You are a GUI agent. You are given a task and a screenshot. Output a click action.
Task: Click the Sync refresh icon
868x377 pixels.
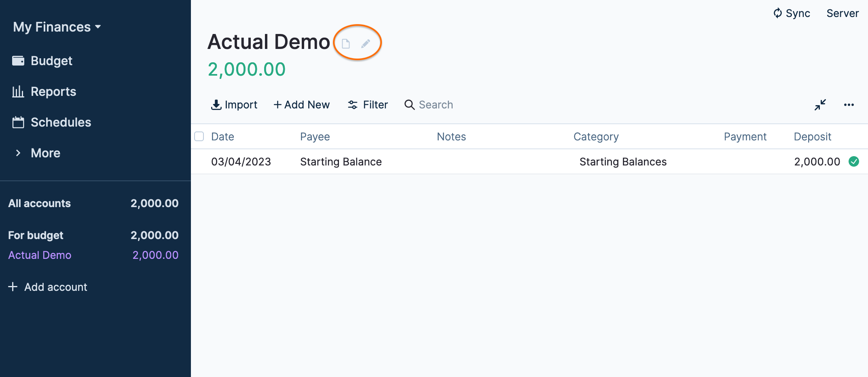777,13
